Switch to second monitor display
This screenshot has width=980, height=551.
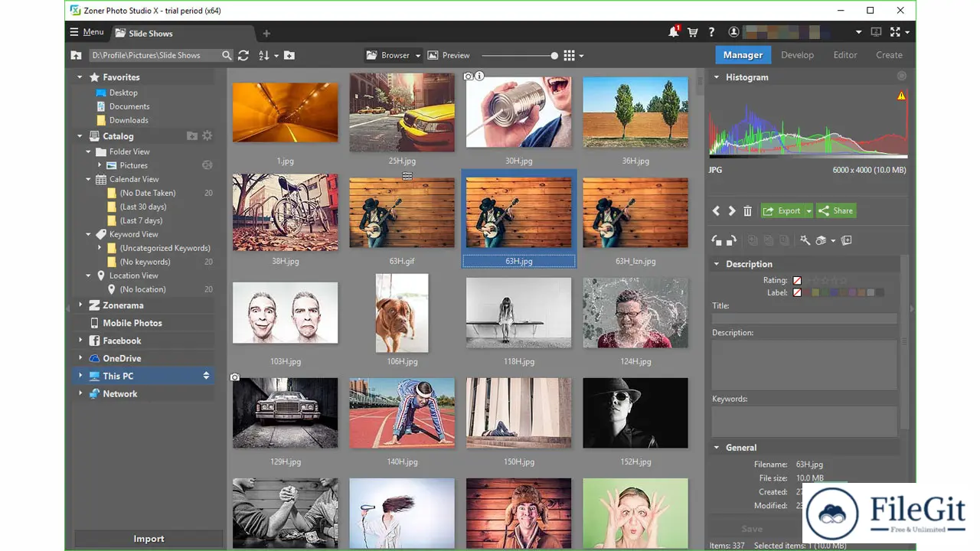click(x=877, y=32)
